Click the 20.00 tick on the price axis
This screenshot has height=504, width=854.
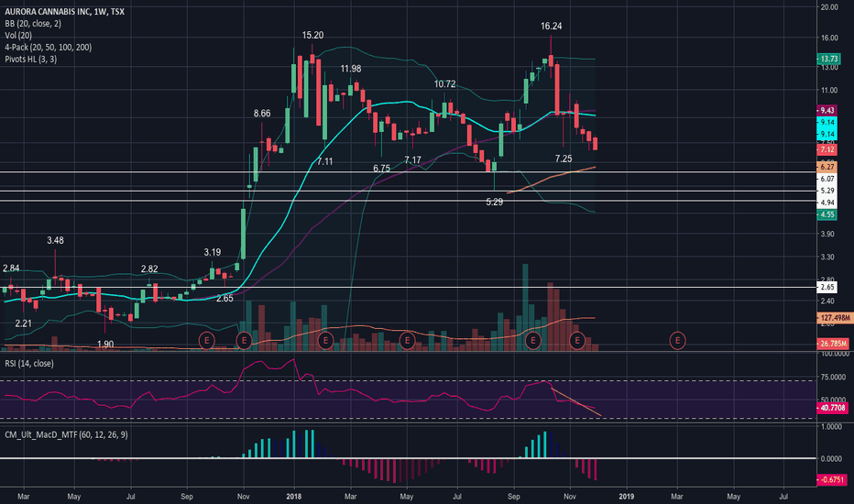(829, 7)
